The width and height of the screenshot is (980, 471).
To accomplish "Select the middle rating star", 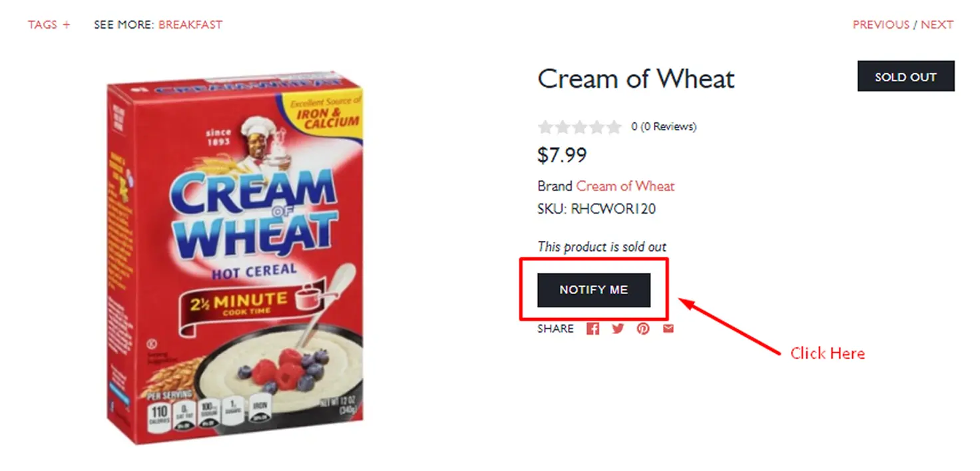I will (580, 126).
